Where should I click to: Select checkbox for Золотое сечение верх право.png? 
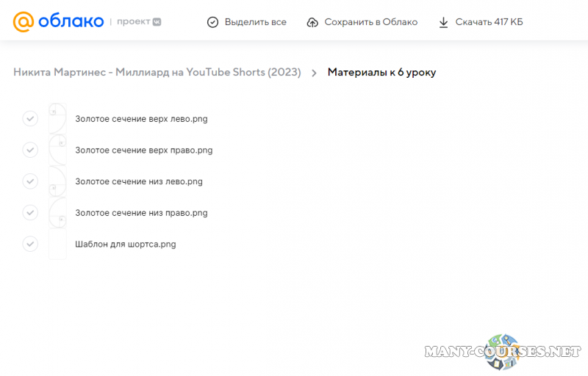pyautogui.click(x=30, y=150)
